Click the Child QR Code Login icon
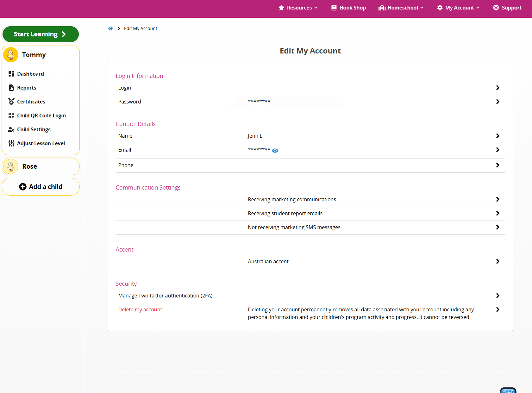The width and height of the screenshot is (532, 393). point(11,115)
